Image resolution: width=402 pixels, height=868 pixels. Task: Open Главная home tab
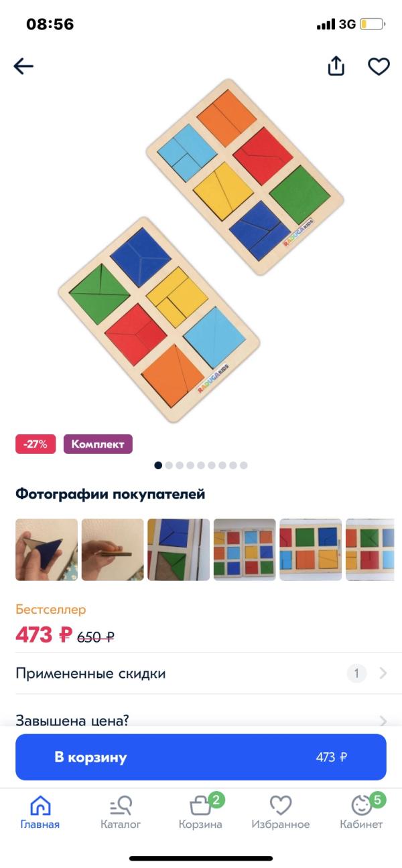pyautogui.click(x=40, y=812)
